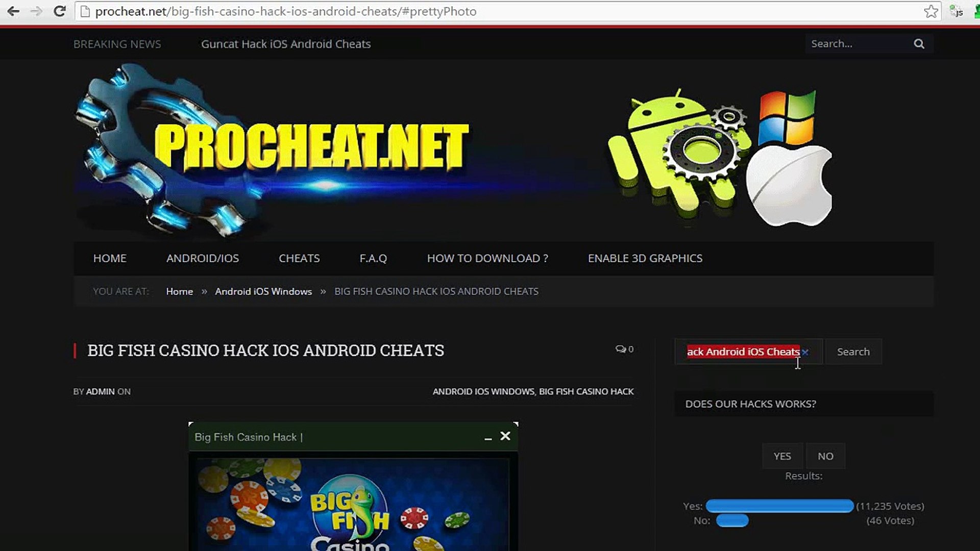
Task: Vote NO in the hacks poll
Action: coord(825,456)
